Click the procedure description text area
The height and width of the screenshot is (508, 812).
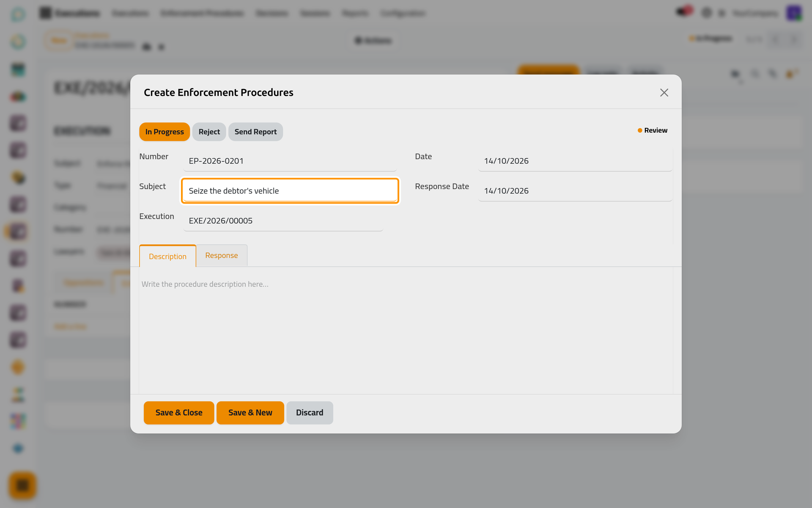tap(406, 330)
